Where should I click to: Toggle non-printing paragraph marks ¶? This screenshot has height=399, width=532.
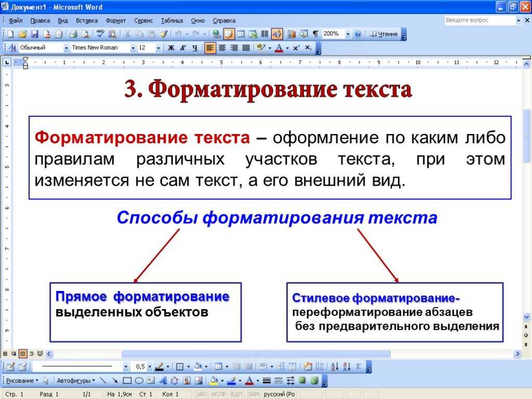(x=315, y=34)
